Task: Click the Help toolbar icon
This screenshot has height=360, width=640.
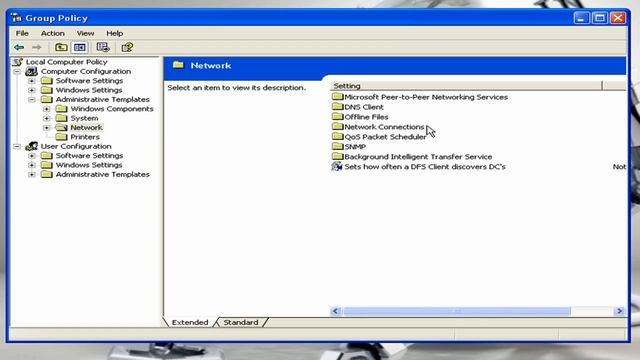Action: (x=127, y=47)
